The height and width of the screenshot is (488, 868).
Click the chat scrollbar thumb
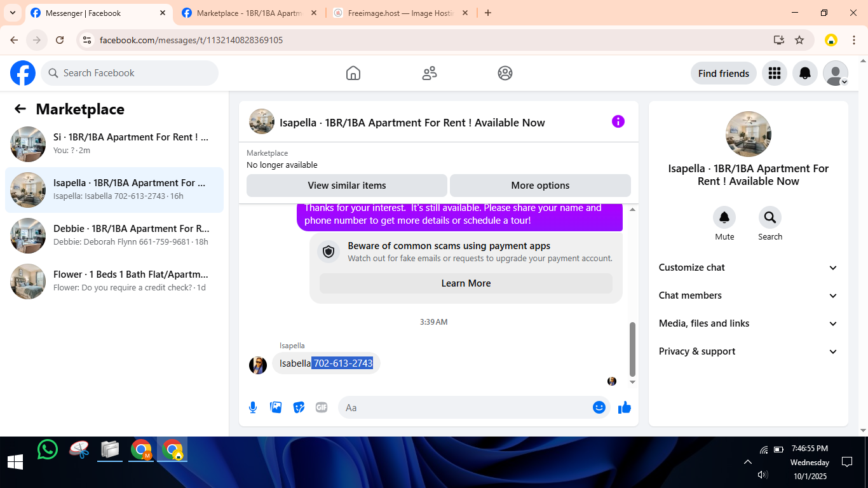tap(632, 349)
